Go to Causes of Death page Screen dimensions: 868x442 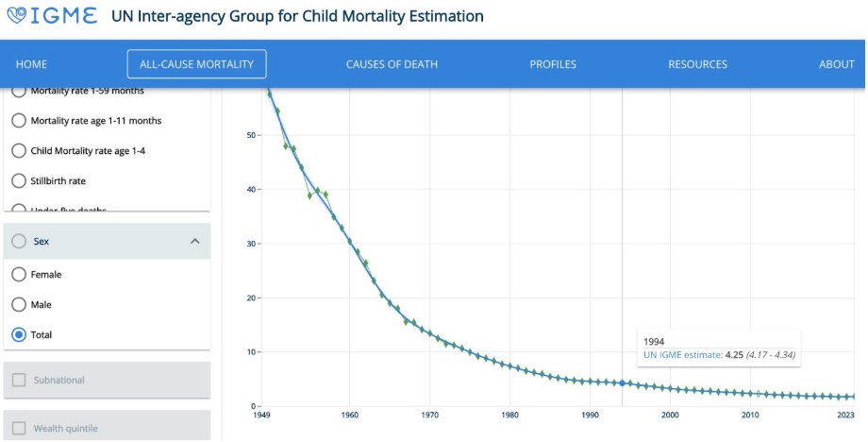coord(392,64)
